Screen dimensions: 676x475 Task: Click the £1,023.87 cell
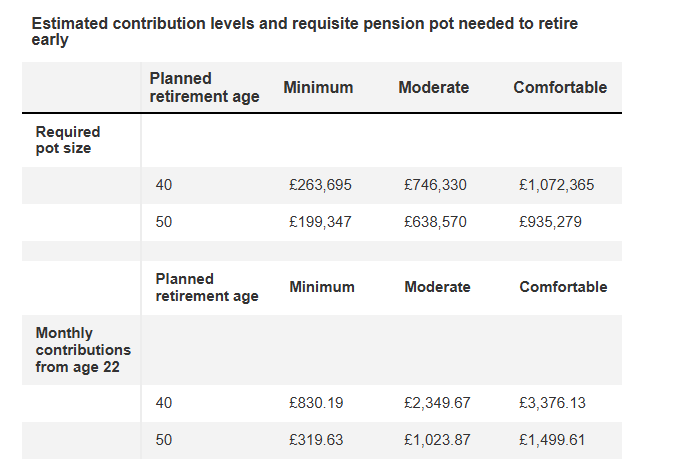coord(437,440)
